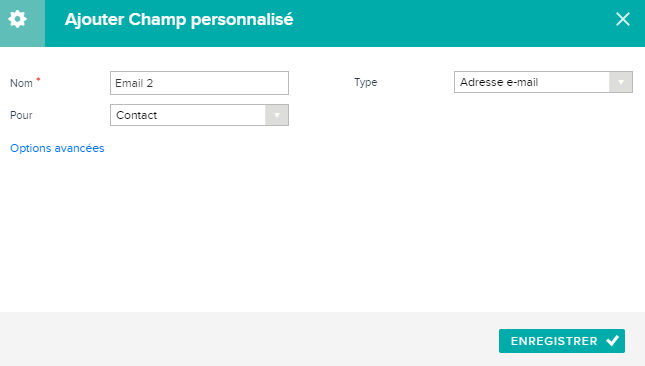Click the Pour field label
This screenshot has height=366, width=645.
point(21,115)
